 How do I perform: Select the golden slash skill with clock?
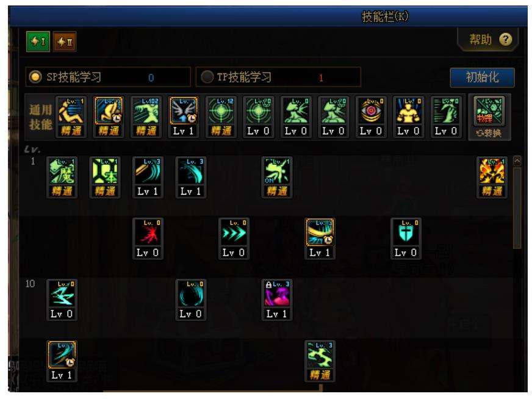pyautogui.click(x=320, y=232)
